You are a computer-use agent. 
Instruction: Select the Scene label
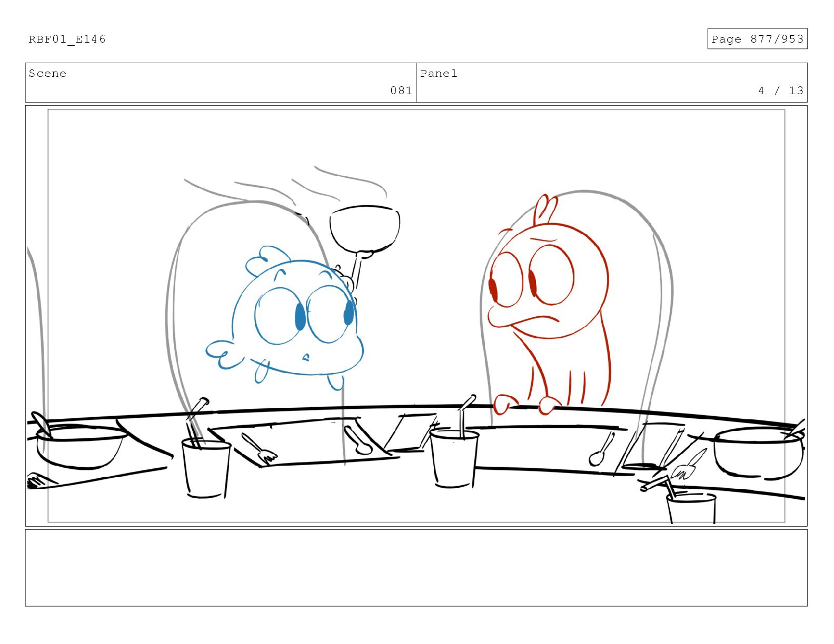pyautogui.click(x=47, y=74)
